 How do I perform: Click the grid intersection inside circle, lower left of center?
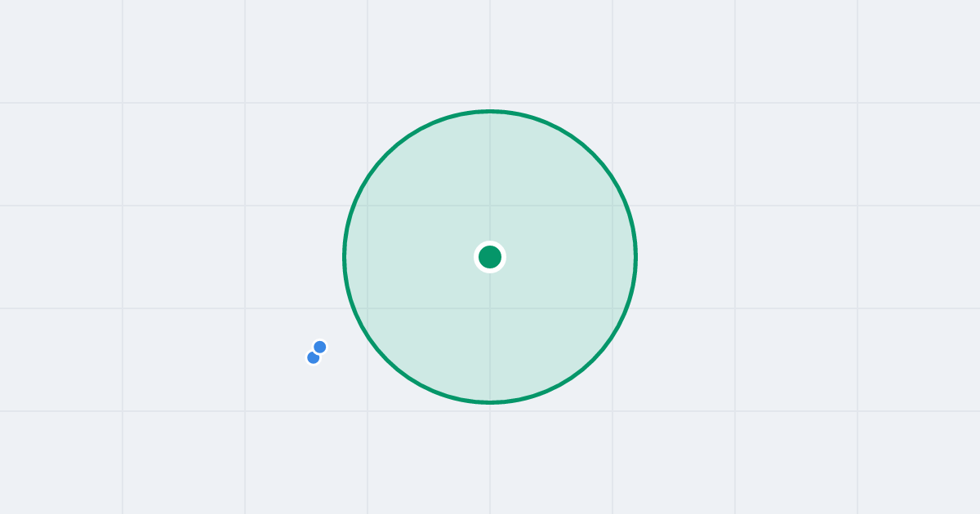coord(367,308)
